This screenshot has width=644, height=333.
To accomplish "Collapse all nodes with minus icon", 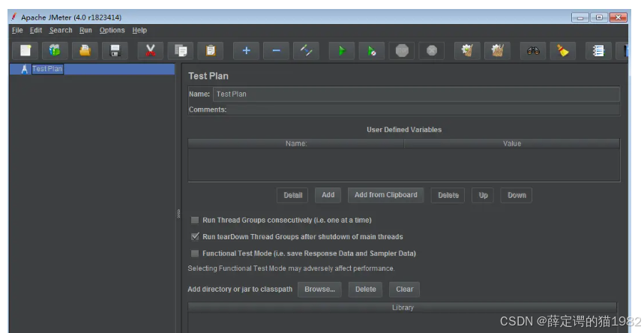I will tap(276, 50).
